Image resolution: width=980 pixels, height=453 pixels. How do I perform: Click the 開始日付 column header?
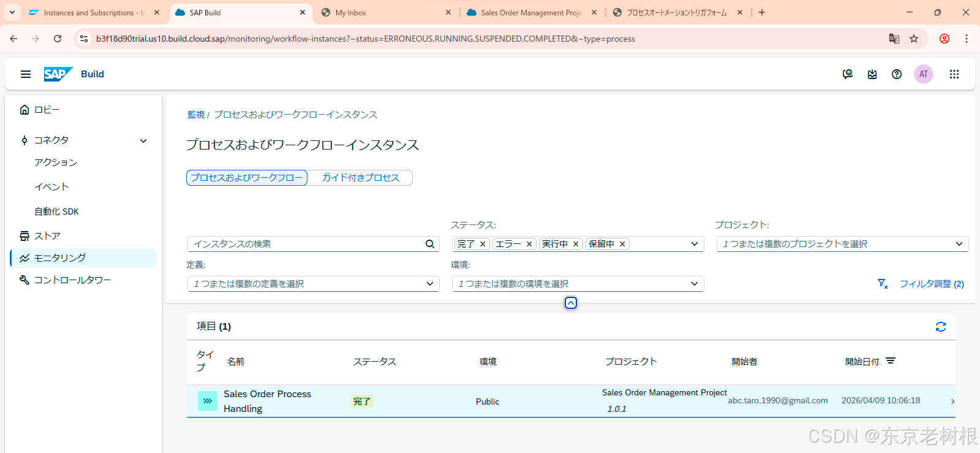pyautogui.click(x=862, y=362)
